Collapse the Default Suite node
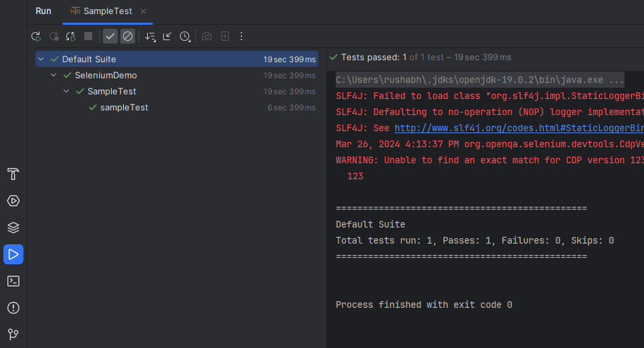 click(x=41, y=59)
